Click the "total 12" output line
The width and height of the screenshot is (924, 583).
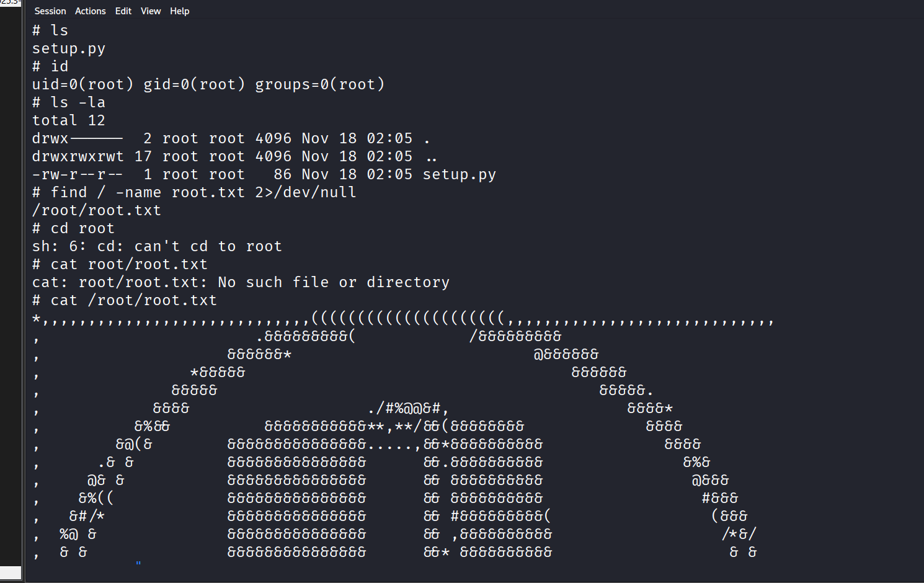pos(69,120)
